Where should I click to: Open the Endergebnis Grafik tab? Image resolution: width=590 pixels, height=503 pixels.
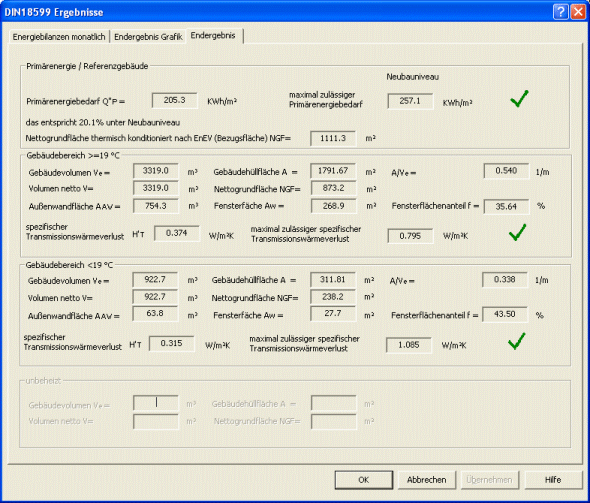(148, 37)
